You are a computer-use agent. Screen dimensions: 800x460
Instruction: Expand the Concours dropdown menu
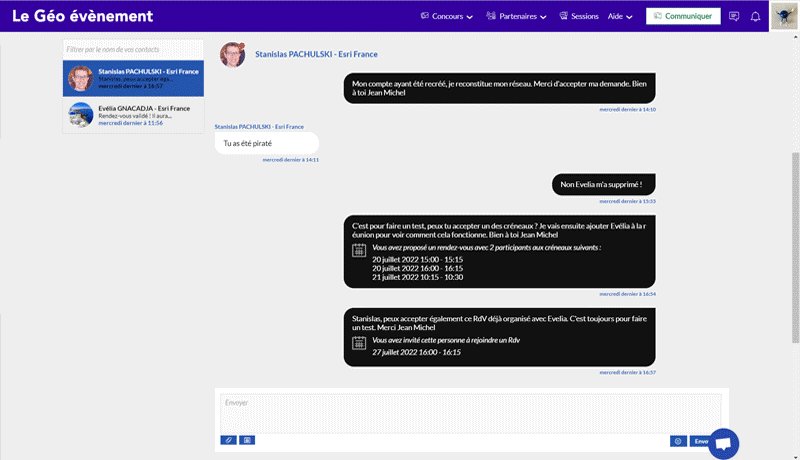pyautogui.click(x=447, y=16)
